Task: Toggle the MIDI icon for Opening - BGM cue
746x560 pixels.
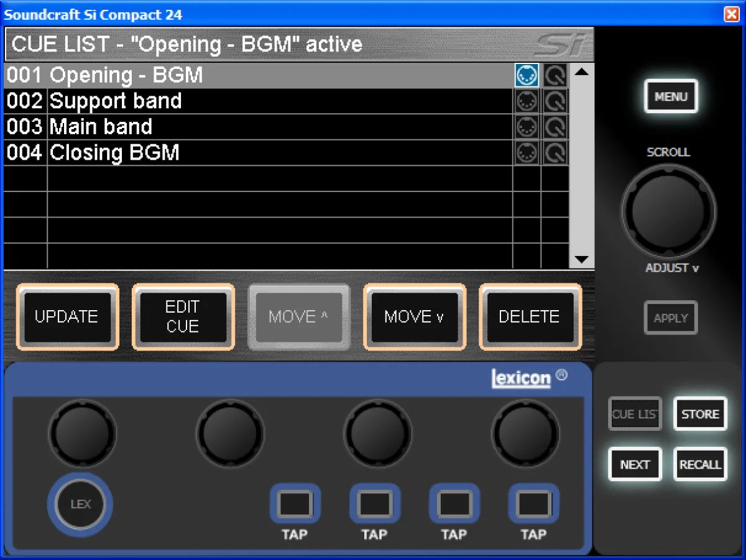Action: 527,75
